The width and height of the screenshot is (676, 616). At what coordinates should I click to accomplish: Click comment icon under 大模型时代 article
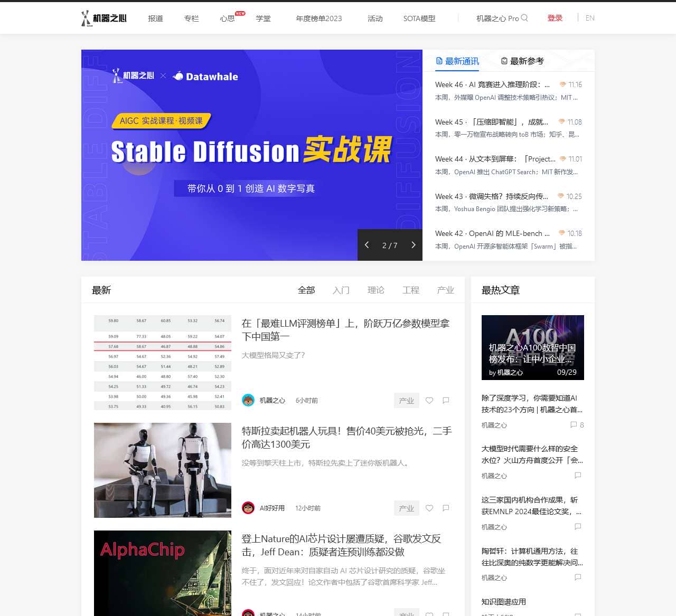coord(578,476)
